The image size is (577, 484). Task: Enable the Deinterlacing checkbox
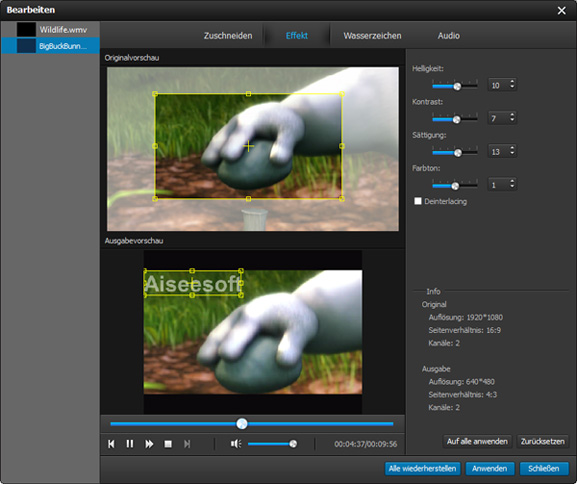coord(418,201)
